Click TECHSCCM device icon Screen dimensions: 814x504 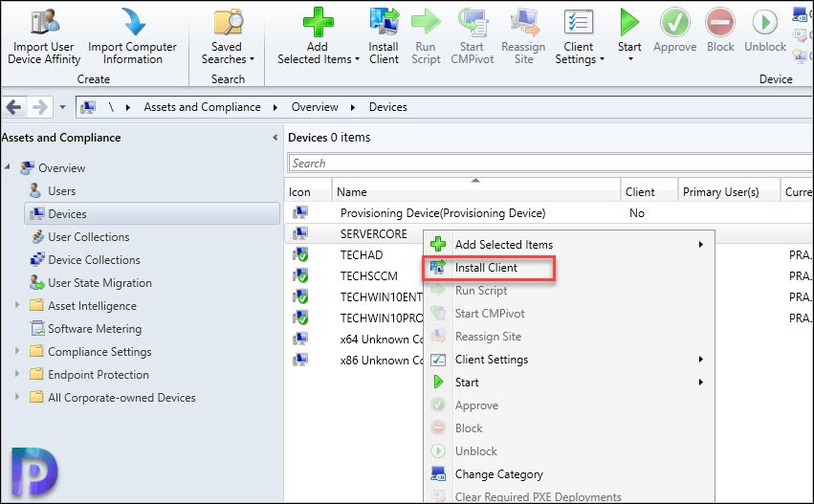[x=300, y=275]
